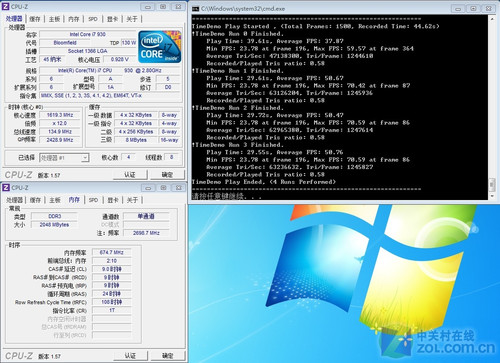Select the Socket 1366 LGA field
Image resolution: width=500 pixels, height=363 pixels.
(88, 51)
